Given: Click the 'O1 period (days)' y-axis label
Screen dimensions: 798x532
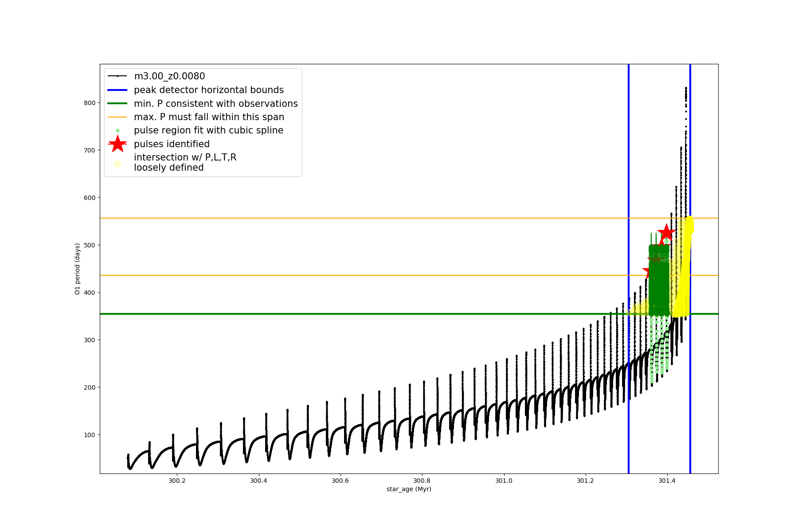Looking at the screenshot, I should tap(78, 269).
